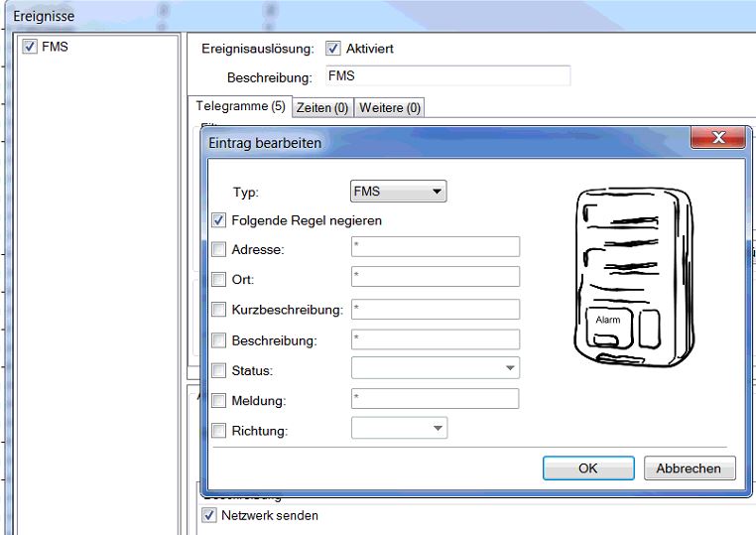The height and width of the screenshot is (535, 756).
Task: Enable the Richtung checkbox
Action: (219, 431)
